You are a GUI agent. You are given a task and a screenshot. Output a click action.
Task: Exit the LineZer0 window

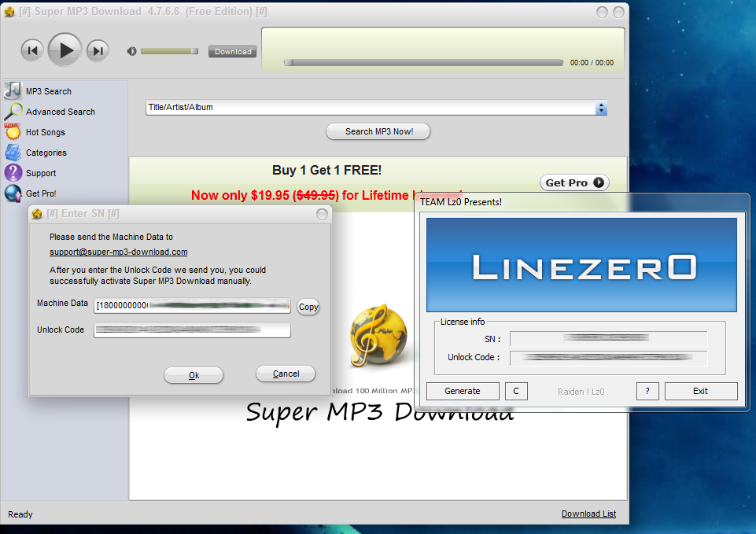[x=701, y=391]
